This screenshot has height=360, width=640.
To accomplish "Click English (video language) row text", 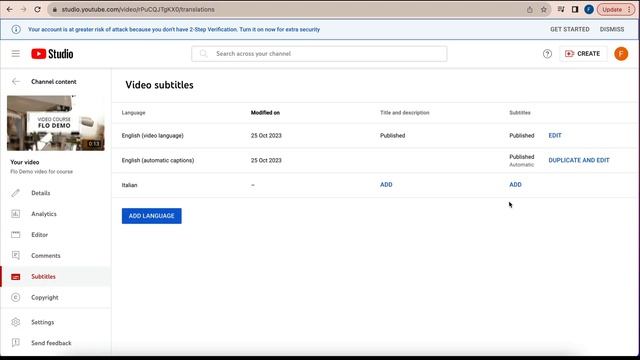I will coord(153,136).
